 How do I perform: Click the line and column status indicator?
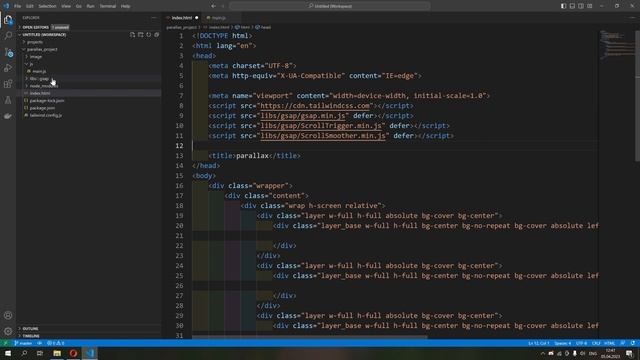coord(539,343)
